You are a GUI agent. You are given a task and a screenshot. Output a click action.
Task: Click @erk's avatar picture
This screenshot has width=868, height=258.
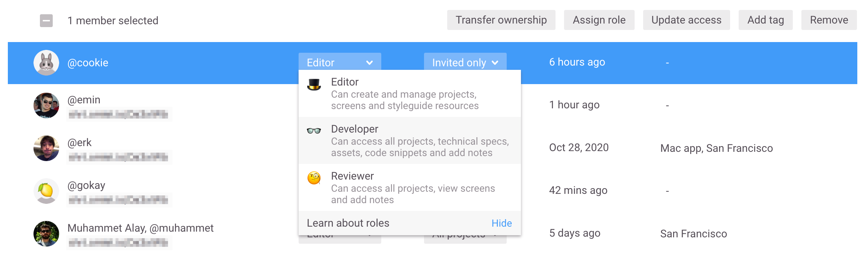(x=46, y=148)
